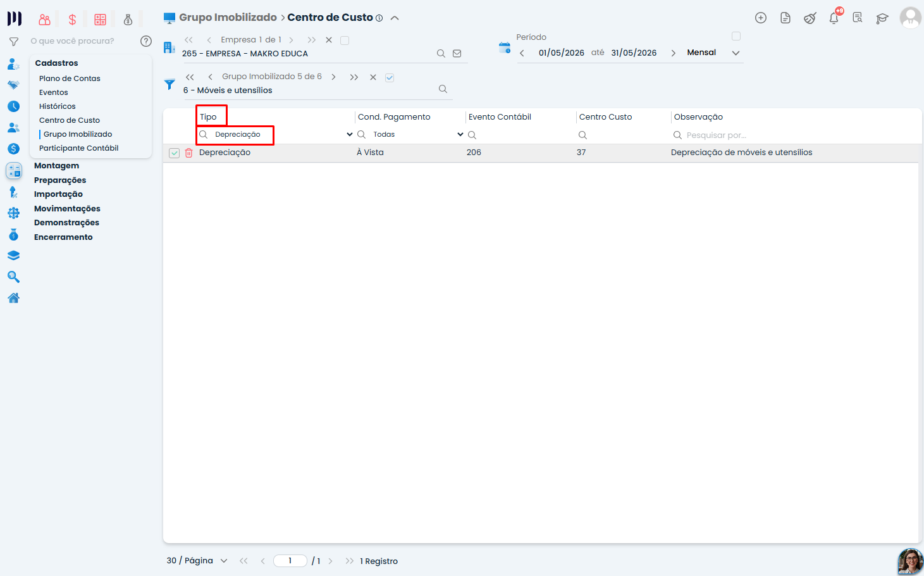
Task: Clear the Empresa selection with X
Action: tap(329, 40)
